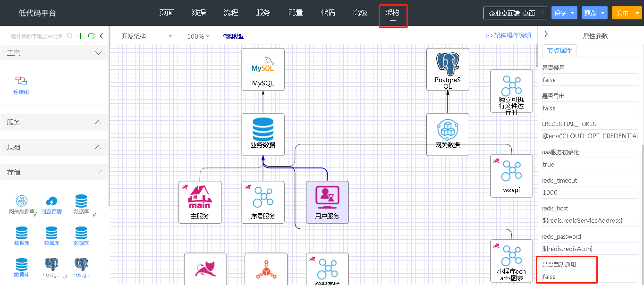Open the 发布 button dropdown arrow
The image size is (644, 285).
pos(637,13)
